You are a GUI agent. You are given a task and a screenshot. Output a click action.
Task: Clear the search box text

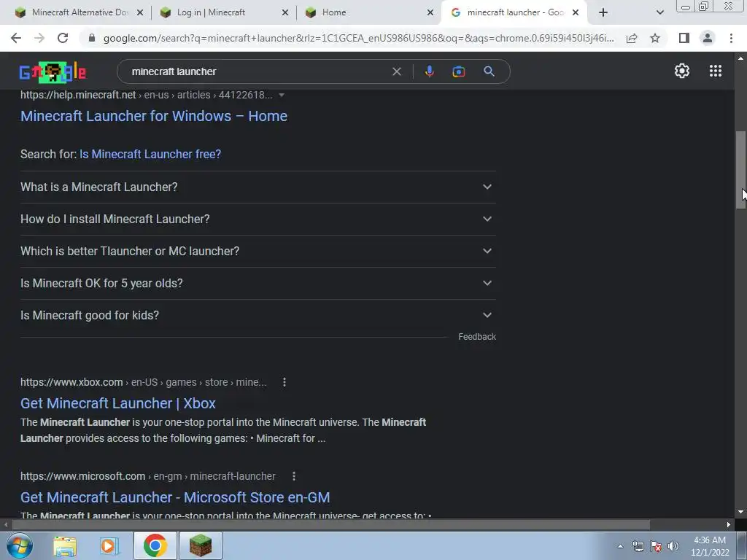click(x=396, y=71)
